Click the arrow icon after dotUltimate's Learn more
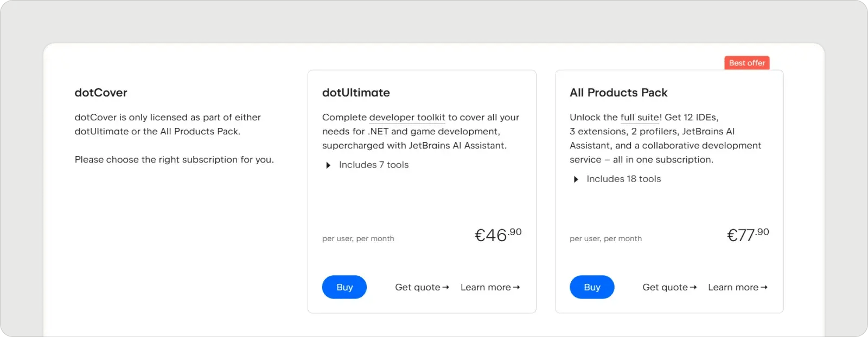Viewport: 868px width, 337px height. [x=517, y=287]
